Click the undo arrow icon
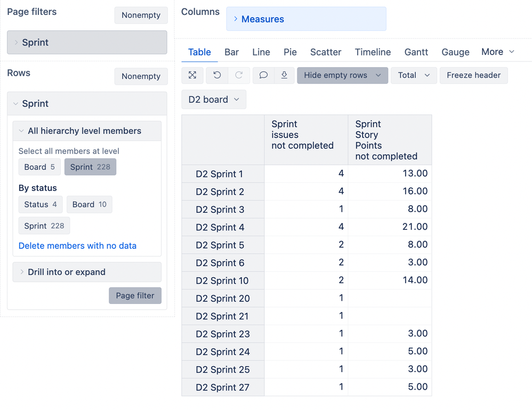The image size is (532, 410). click(217, 75)
